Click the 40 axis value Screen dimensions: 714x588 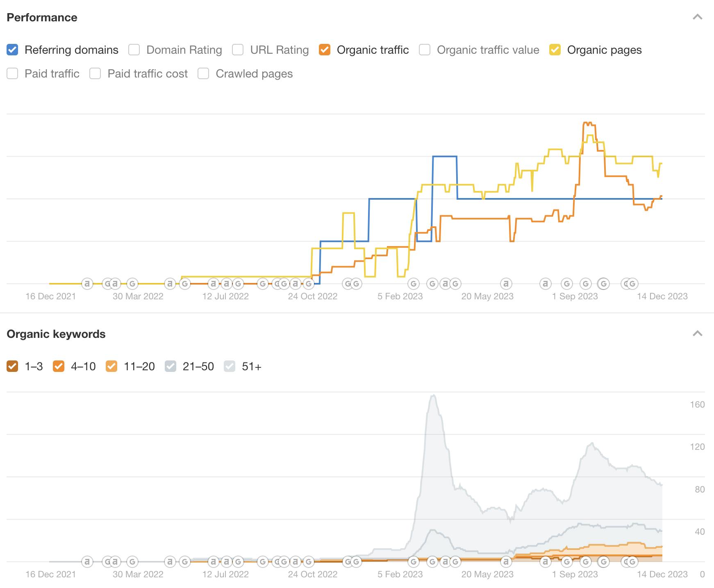pyautogui.click(x=700, y=532)
